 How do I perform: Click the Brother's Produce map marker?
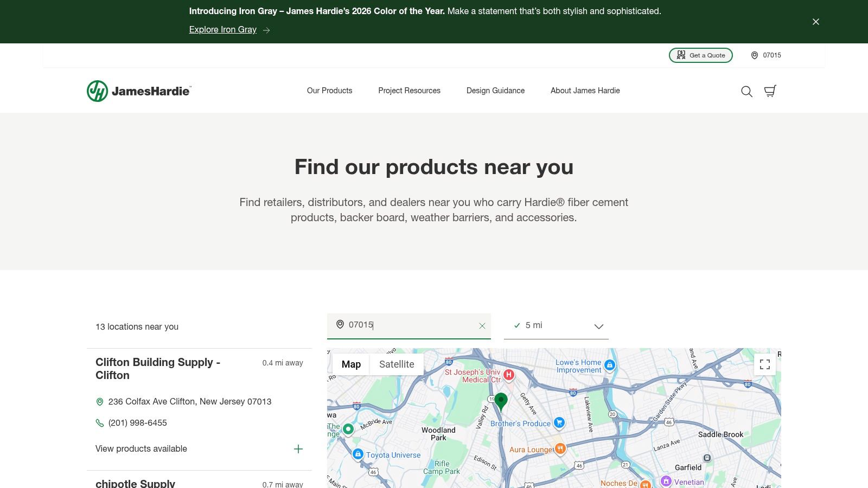[559, 423]
